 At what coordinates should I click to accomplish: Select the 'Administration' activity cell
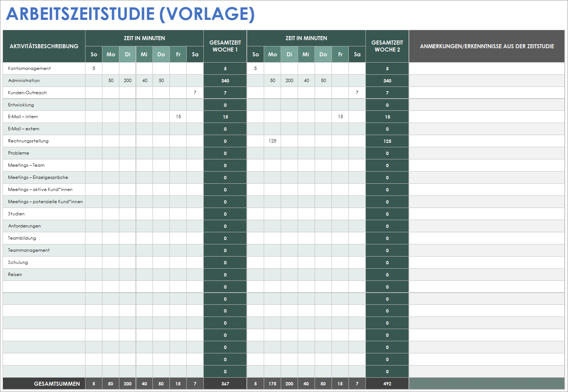pos(44,81)
